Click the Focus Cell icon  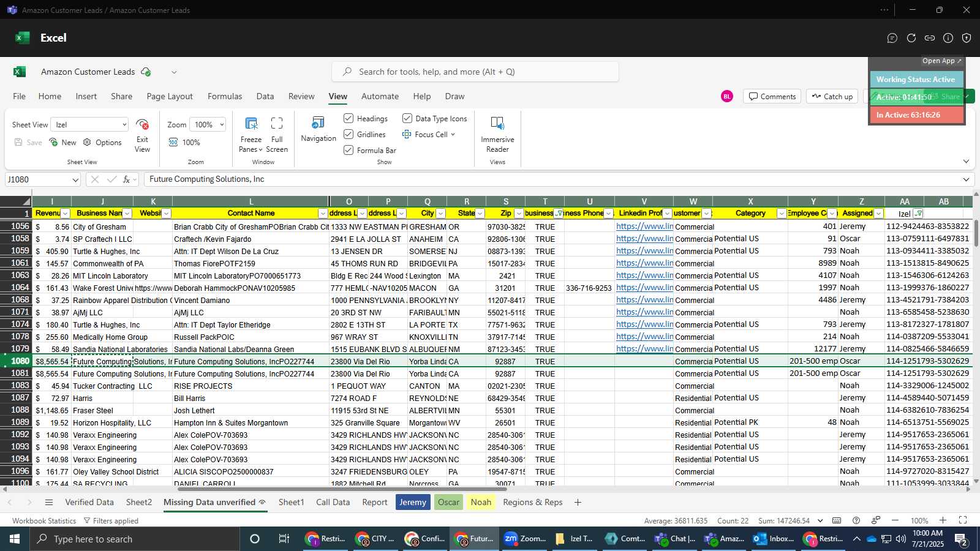pyautogui.click(x=407, y=134)
